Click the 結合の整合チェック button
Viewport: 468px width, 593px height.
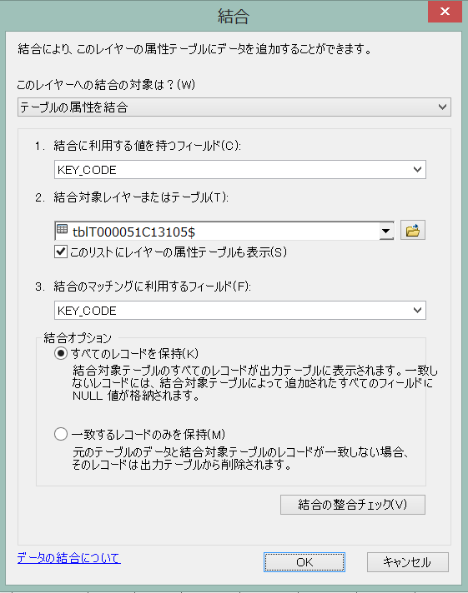point(353,505)
